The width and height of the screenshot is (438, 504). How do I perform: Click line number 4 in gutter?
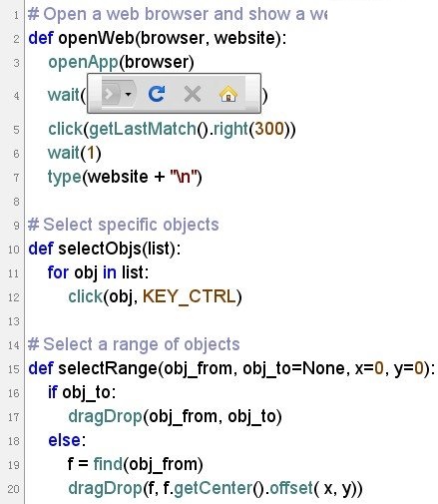pyautogui.click(x=16, y=96)
